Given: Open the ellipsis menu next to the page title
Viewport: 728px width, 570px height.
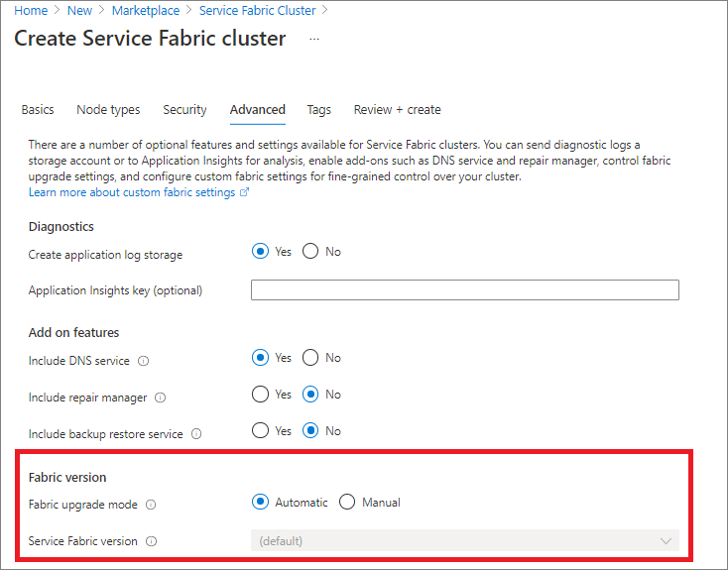Looking at the screenshot, I should 314,39.
